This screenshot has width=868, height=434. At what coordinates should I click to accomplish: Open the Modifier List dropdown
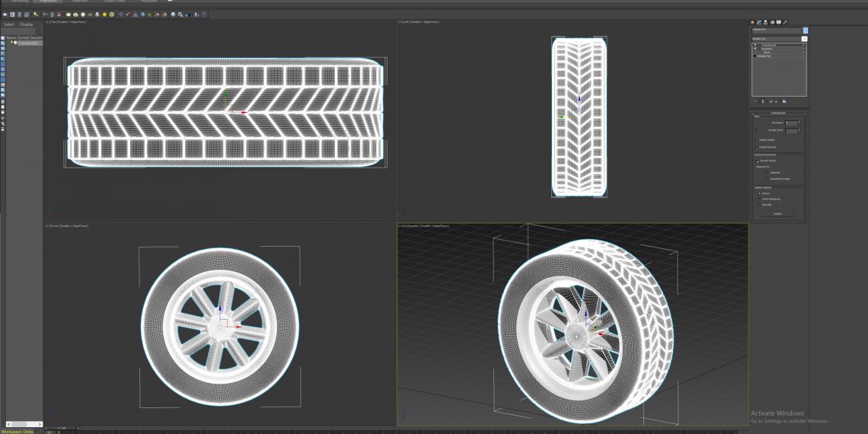coord(804,38)
